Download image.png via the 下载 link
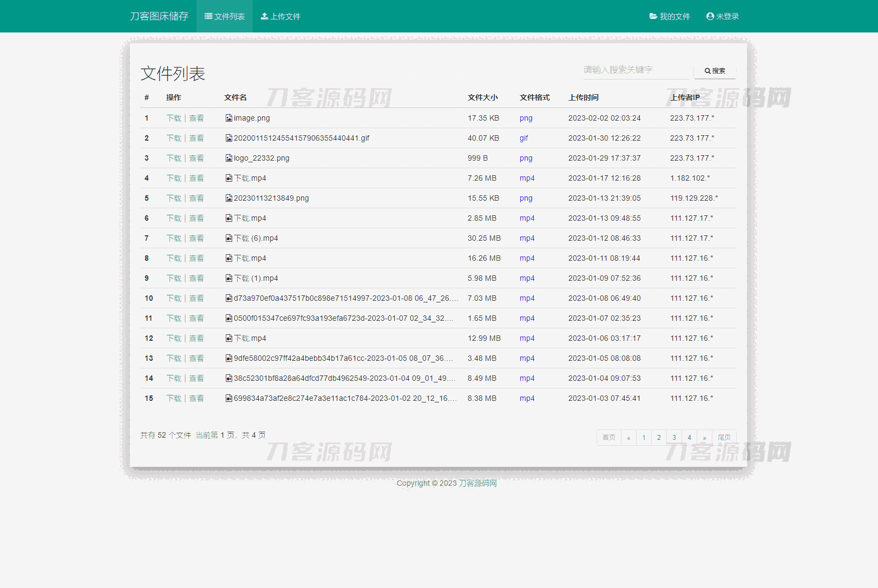 [174, 118]
